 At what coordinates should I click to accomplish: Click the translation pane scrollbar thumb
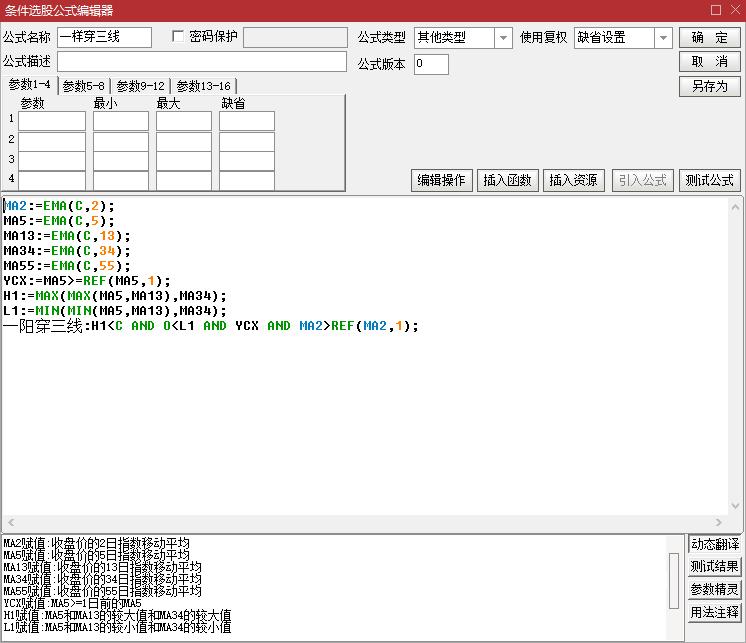point(674,580)
